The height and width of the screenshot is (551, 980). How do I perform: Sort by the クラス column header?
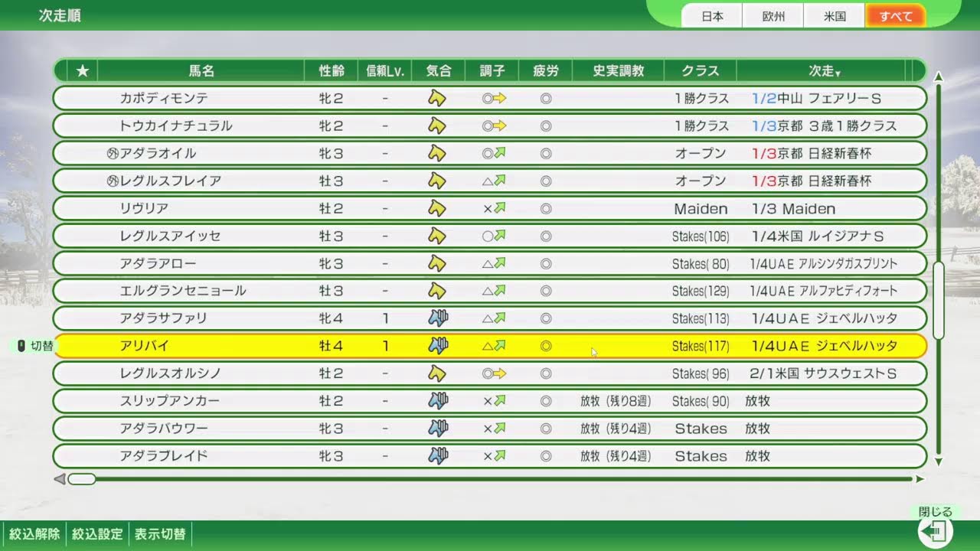tap(701, 71)
